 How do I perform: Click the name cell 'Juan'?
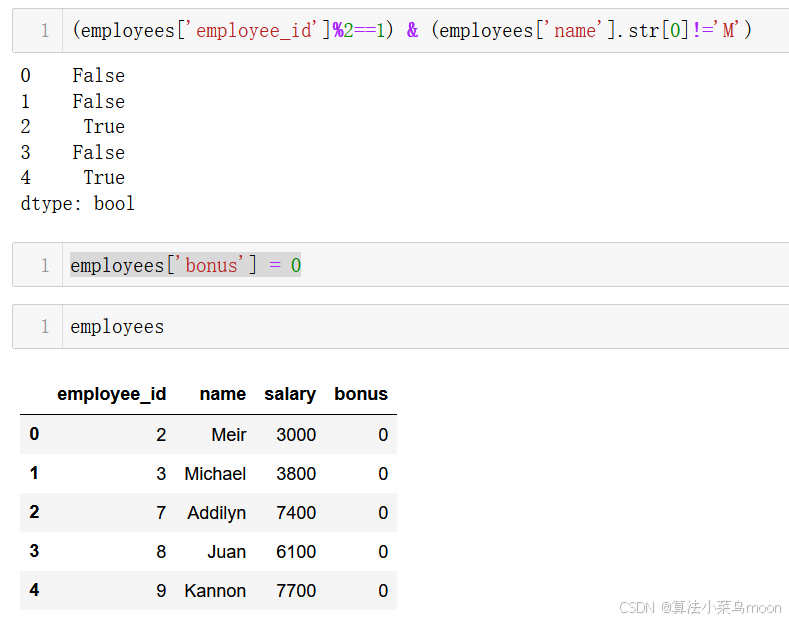(x=226, y=552)
